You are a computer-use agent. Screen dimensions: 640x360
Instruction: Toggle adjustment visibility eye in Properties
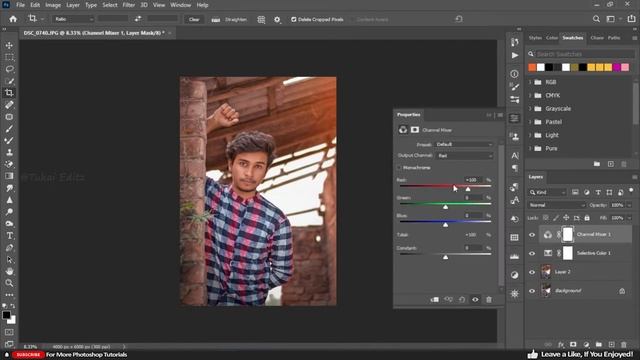[x=475, y=300]
